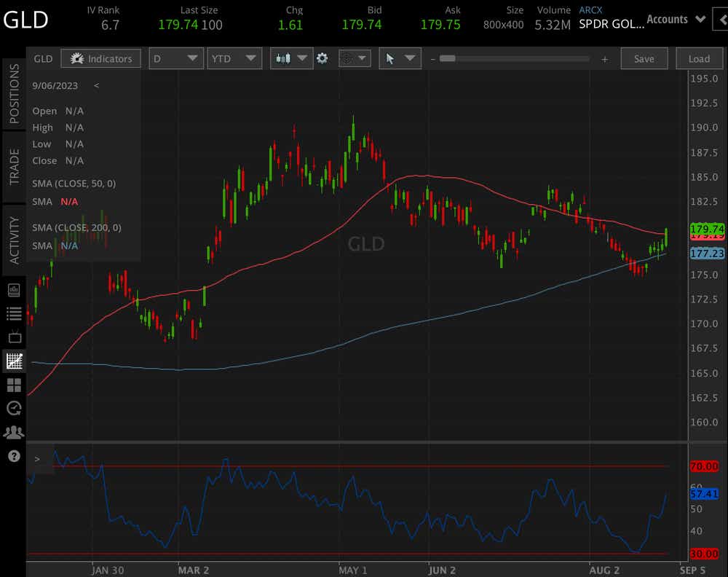
Task: Open the follow people sidebar icon
Action: pos(14,433)
